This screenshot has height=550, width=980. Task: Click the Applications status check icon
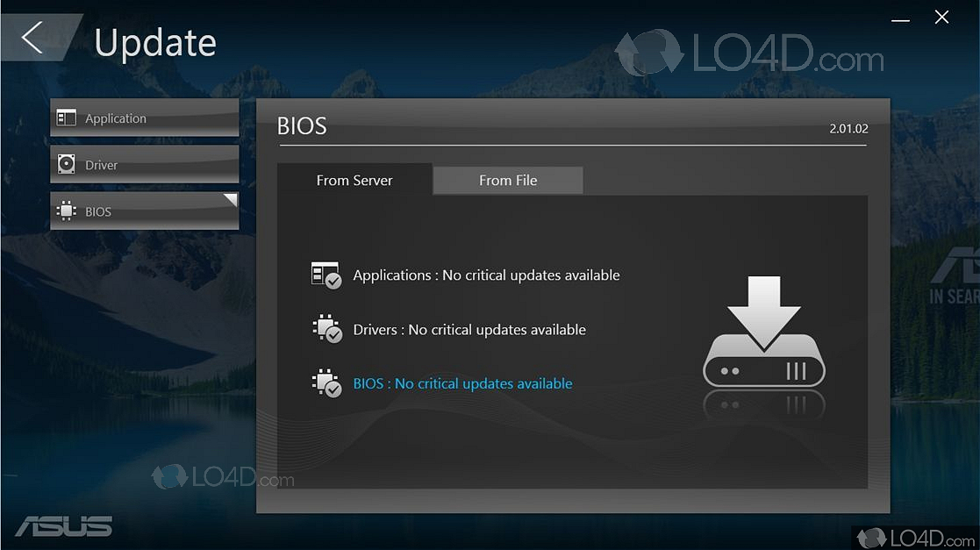(326, 275)
